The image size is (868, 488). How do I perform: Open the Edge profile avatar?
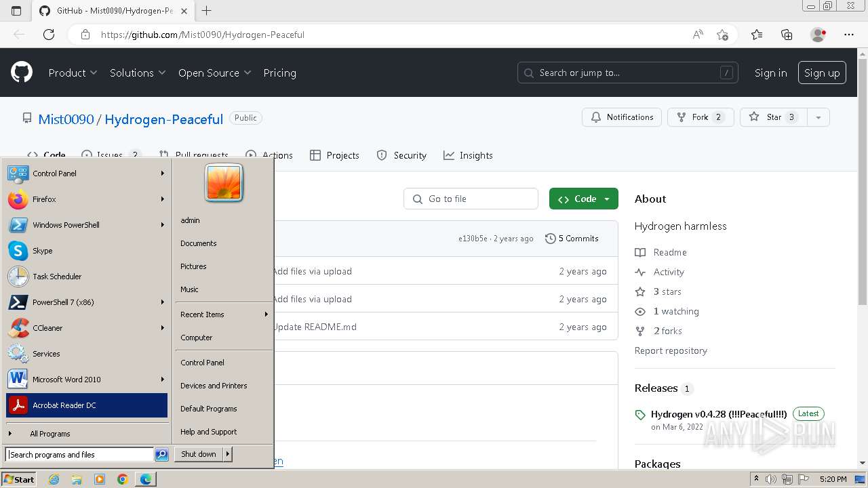818,35
